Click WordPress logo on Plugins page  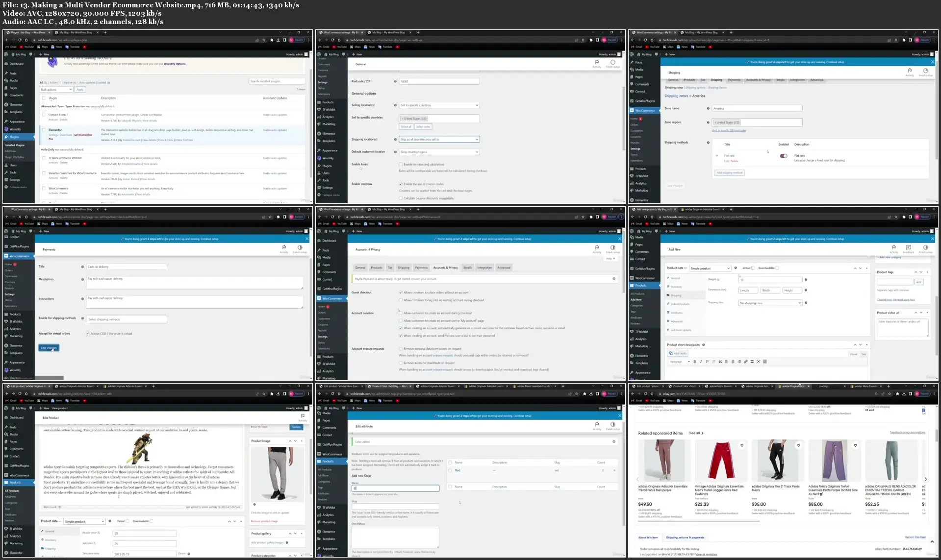[6, 54]
